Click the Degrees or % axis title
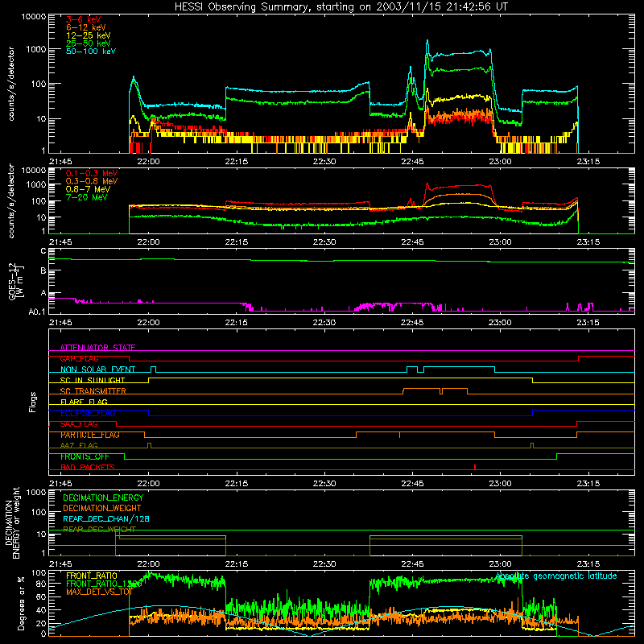Screen dimensions: 644x644 tap(21, 603)
